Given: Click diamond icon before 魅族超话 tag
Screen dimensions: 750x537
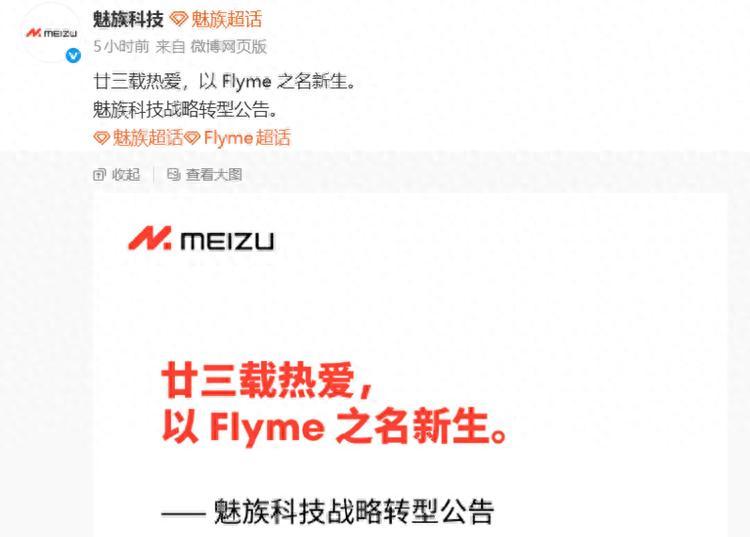Looking at the screenshot, I should pos(101,138).
